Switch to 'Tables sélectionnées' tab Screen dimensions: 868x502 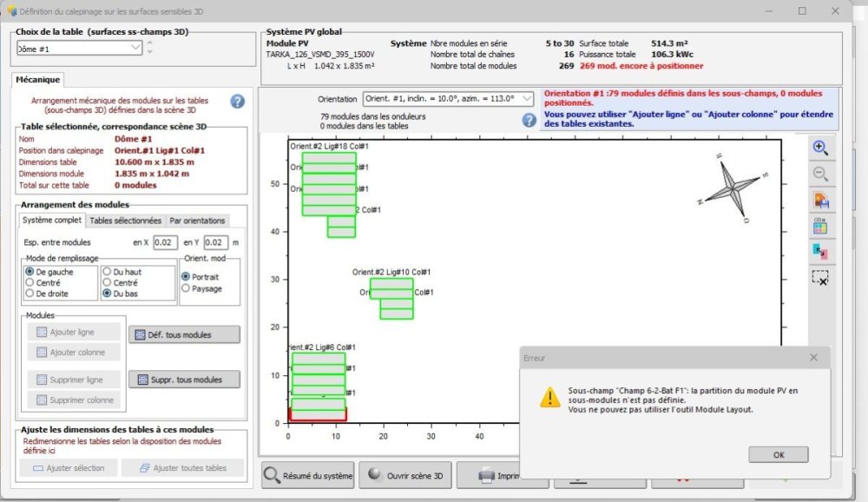click(x=125, y=221)
